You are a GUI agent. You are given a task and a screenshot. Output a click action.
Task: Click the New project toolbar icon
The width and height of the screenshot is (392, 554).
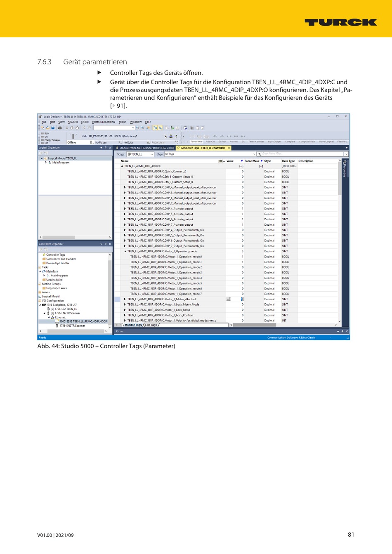(43, 128)
